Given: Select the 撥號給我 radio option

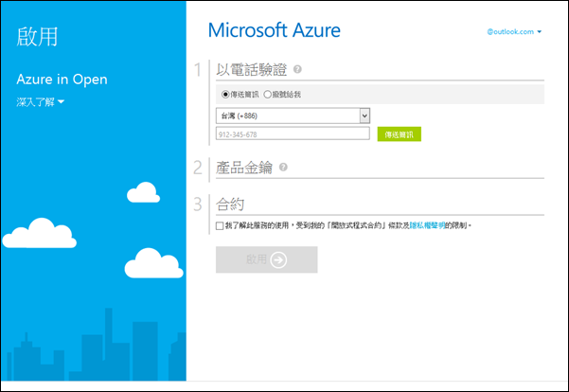Looking at the screenshot, I should [x=268, y=95].
